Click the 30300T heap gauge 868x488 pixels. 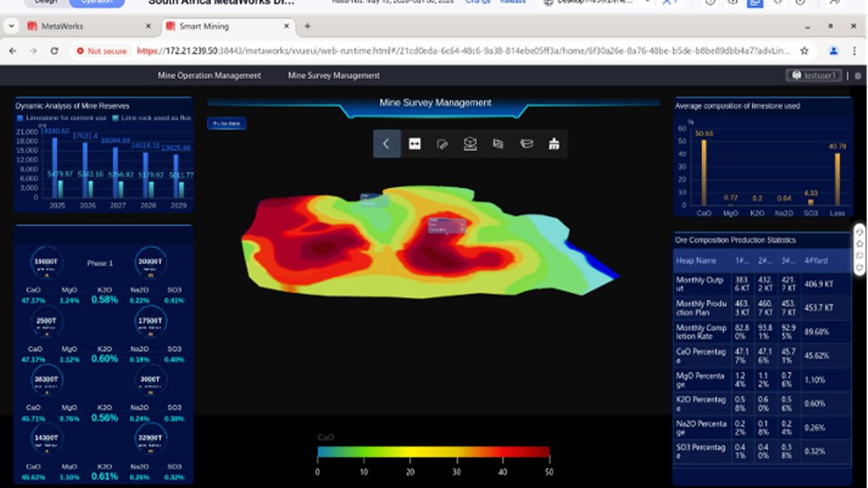coord(150,262)
